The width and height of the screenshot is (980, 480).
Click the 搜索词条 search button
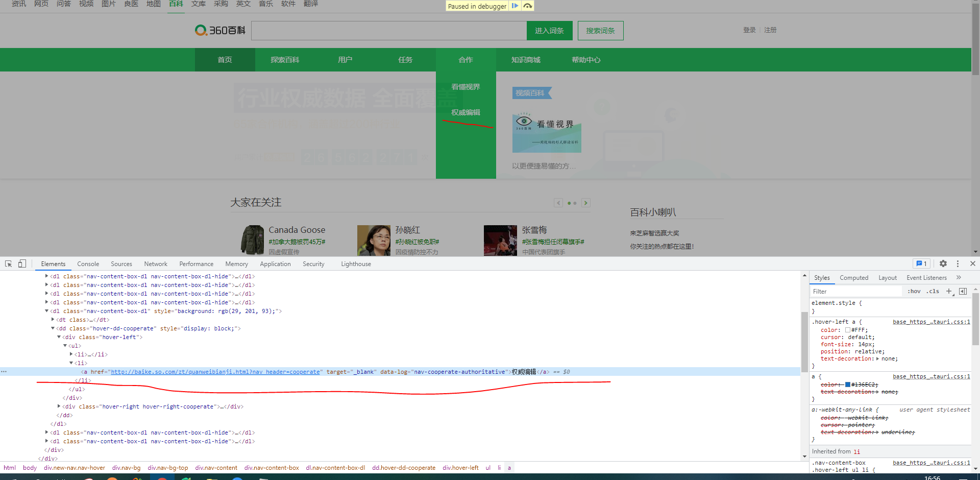click(x=600, y=30)
